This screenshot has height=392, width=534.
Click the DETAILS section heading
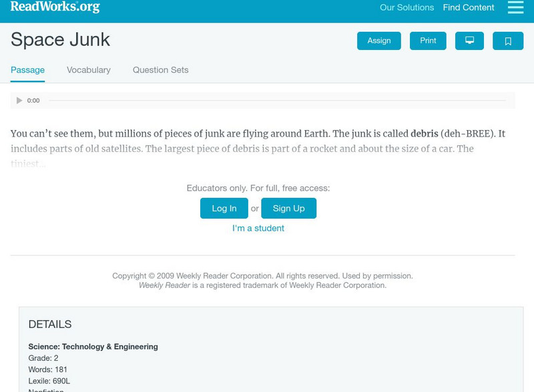pos(51,325)
